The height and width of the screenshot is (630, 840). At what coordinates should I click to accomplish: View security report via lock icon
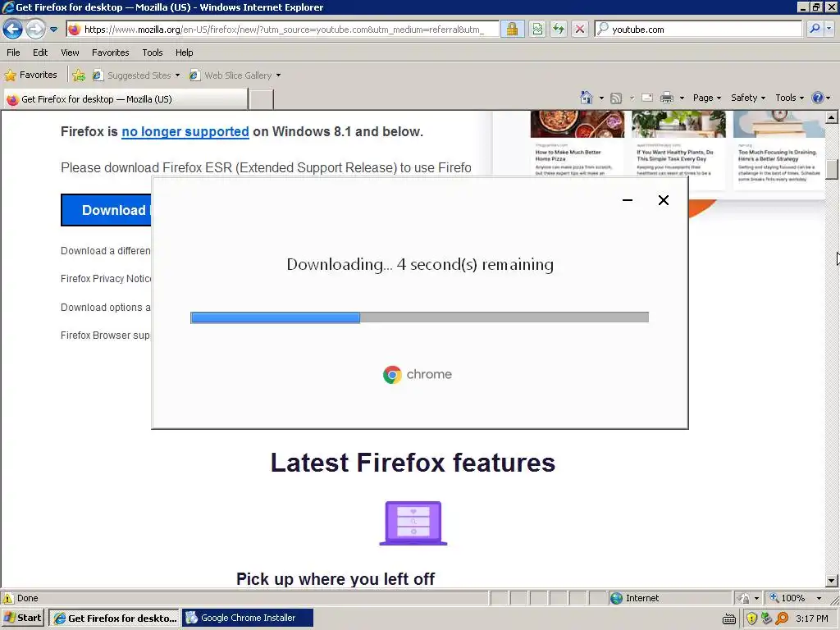[x=512, y=30]
